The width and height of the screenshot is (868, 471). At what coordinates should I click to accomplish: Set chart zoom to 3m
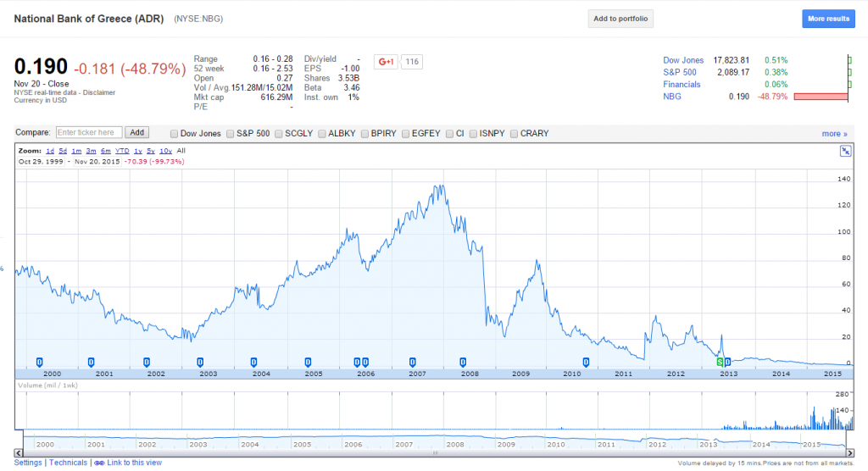click(91, 151)
